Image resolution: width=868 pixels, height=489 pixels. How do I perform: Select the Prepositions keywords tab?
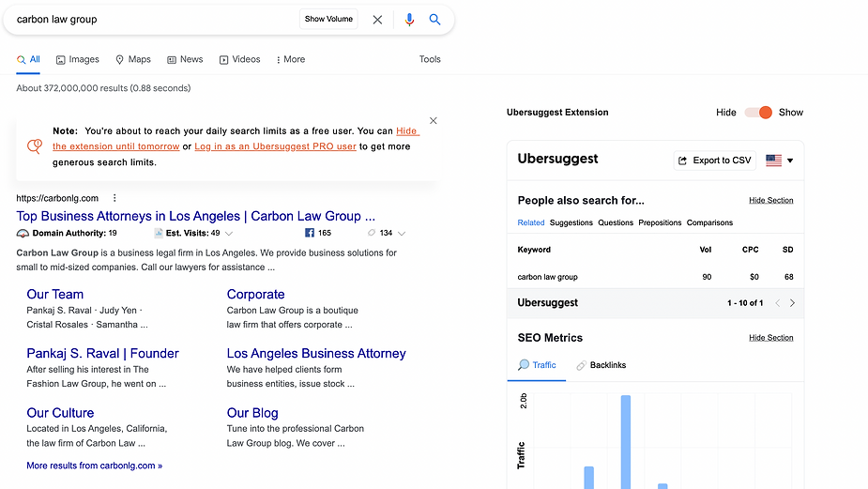click(660, 222)
